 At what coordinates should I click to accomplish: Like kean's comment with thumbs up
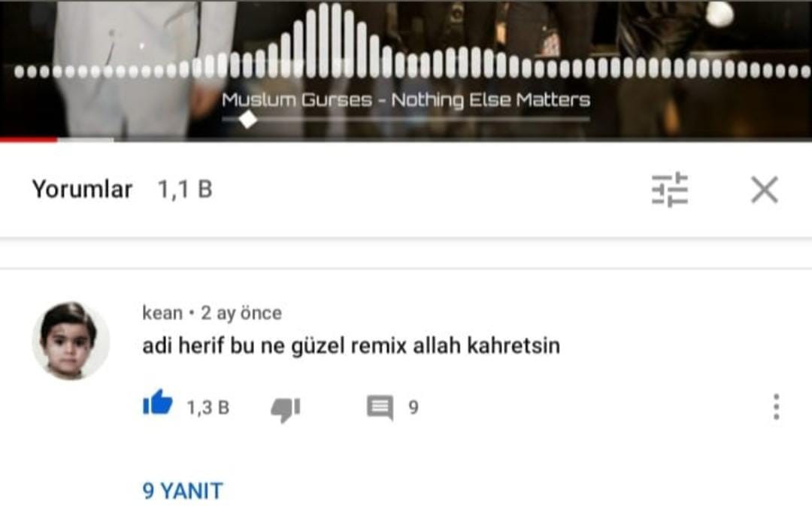point(157,403)
